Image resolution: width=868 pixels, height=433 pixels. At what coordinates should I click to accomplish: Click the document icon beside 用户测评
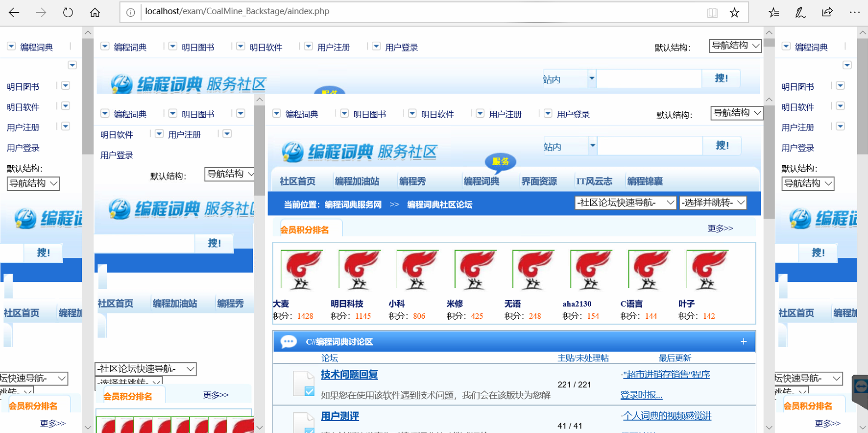coord(304,423)
